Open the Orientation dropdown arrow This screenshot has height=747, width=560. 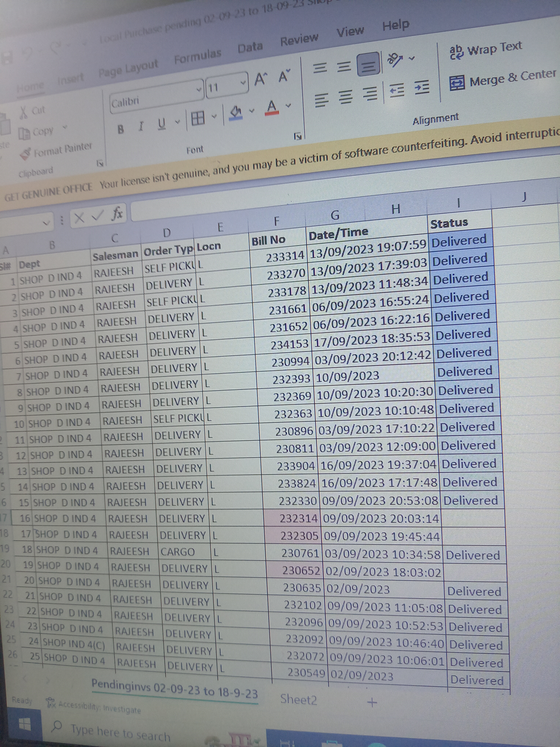pyautogui.click(x=411, y=58)
